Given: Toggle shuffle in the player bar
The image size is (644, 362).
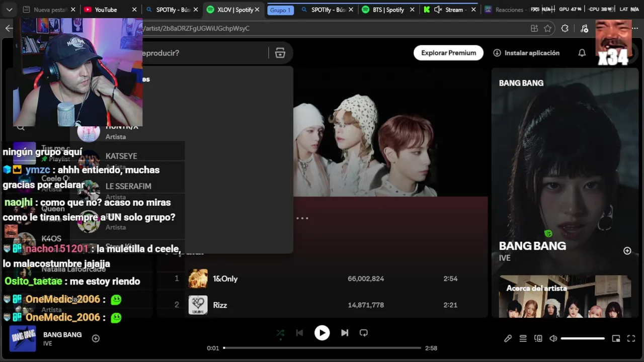Looking at the screenshot, I should pos(281,333).
